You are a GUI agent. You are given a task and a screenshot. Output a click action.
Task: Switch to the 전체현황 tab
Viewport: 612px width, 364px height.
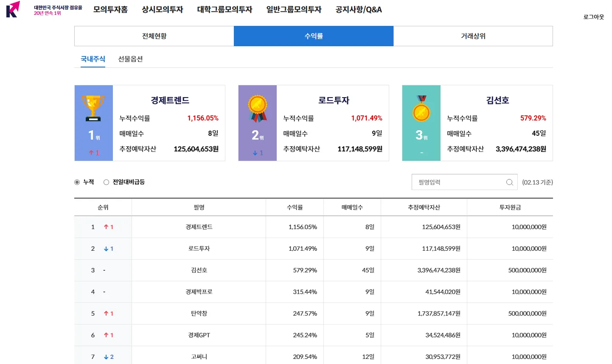click(x=154, y=36)
